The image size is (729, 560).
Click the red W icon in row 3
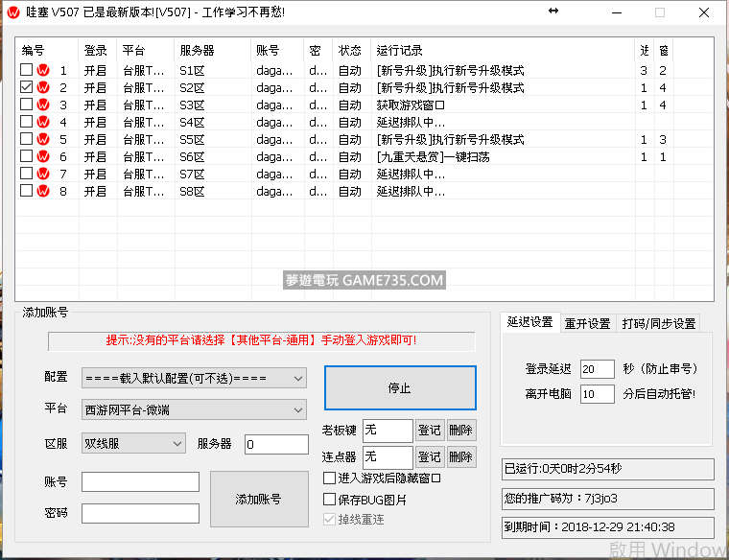[x=43, y=105]
